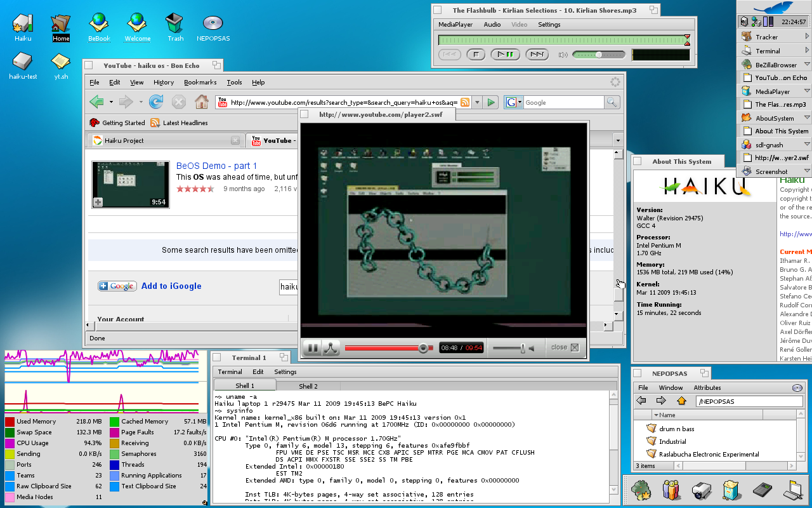
Task: Open the browser tab list dropdown
Action: (618, 140)
